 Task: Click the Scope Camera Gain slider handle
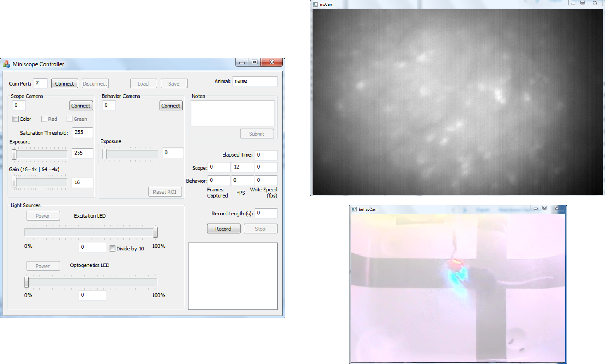point(14,182)
